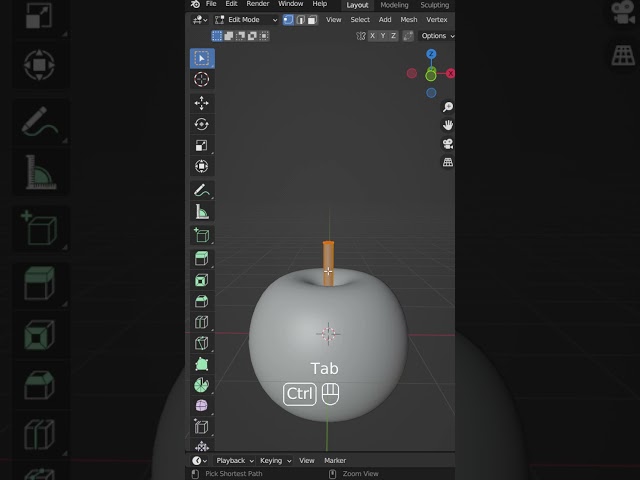Switch to the Modeling workspace tab
Image resolution: width=640 pixels, height=480 pixels.
point(394,5)
